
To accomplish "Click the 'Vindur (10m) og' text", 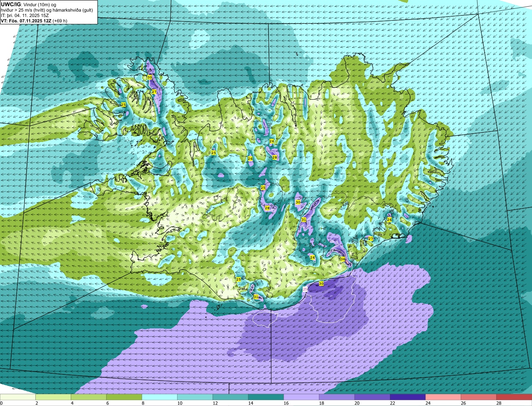I will pos(39,5).
